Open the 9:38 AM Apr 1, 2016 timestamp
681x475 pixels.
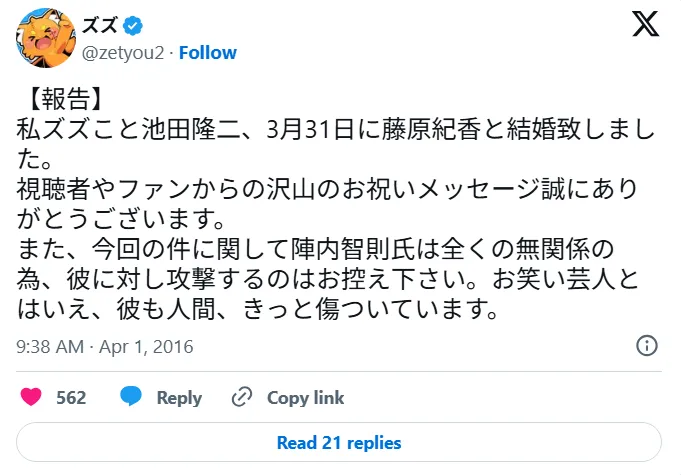pos(105,347)
